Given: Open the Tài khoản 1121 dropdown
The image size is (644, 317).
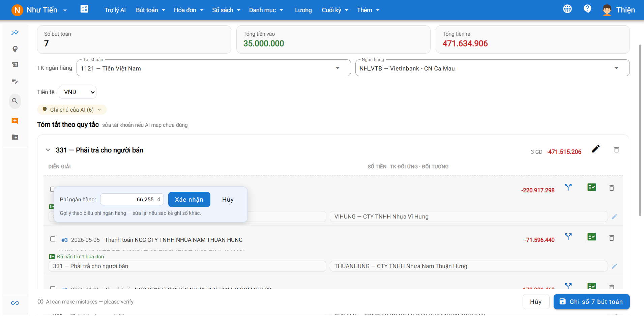Looking at the screenshot, I should (x=213, y=68).
